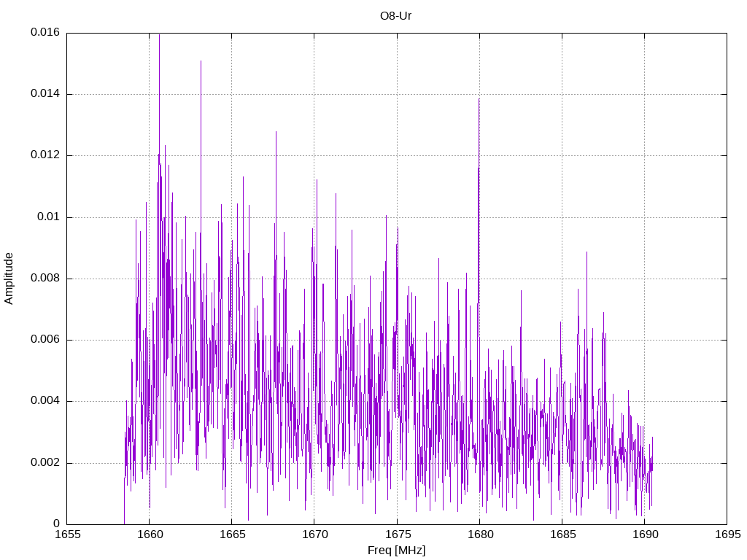Click x-axis tick label 1690
Image resolution: width=747 pixels, height=560 pixels.
click(645, 534)
